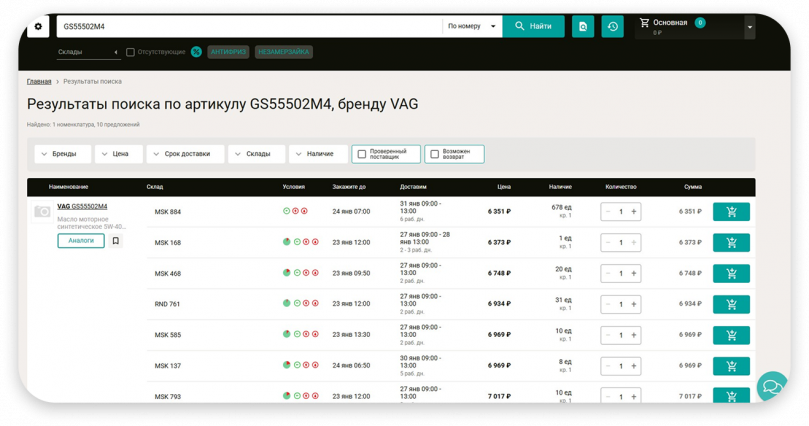809x426 pixels.
Task: Expand the Основная cart dropdown arrow
Action: pos(750,28)
